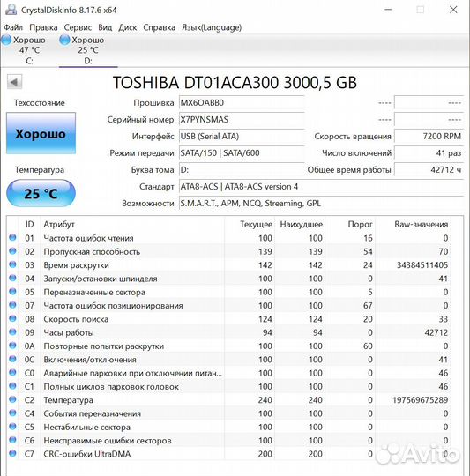Click raw value 34384511405

tap(422, 264)
